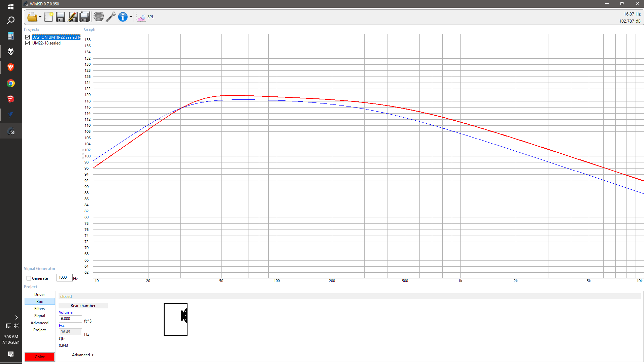644x364 pixels.
Task: Click the panel splitter grip beside graph
Action: [x=82, y=154]
